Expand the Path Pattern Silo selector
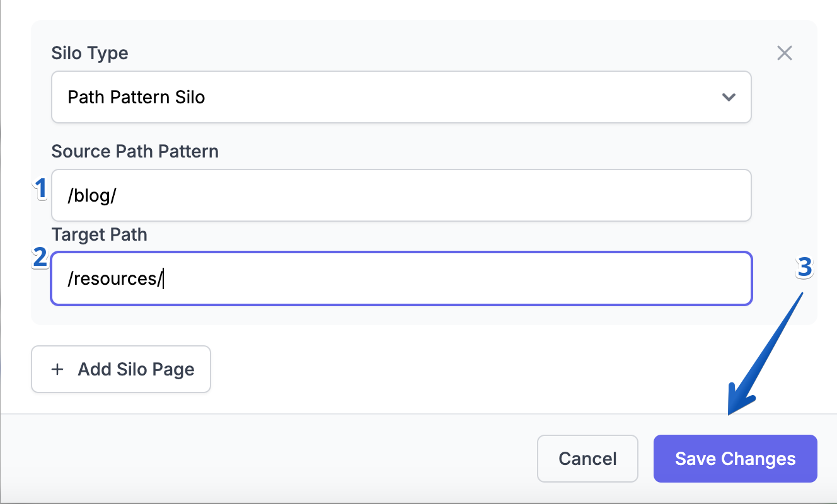The image size is (837, 504). pos(401,97)
